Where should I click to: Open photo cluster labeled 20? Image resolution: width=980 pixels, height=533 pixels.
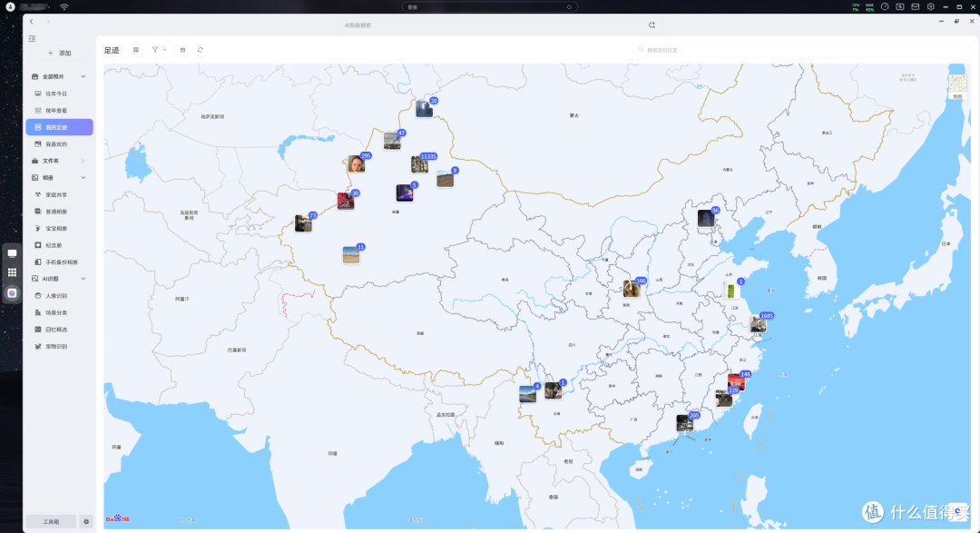point(425,109)
